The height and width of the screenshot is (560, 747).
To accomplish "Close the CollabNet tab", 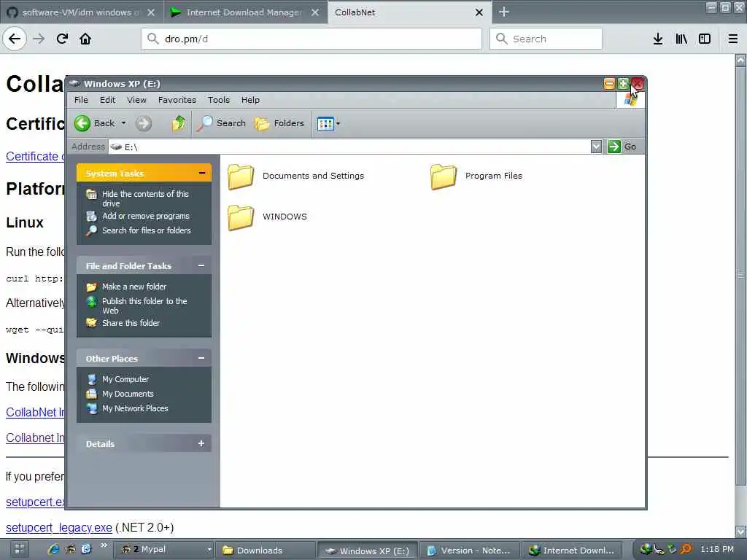I will pos(479,12).
